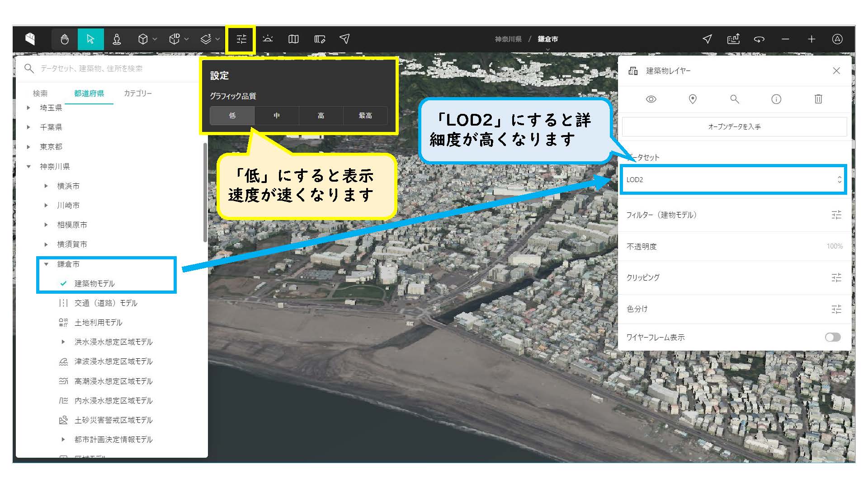Open the info icon in building layer panel
This screenshot has width=868, height=488.
pyautogui.click(x=776, y=99)
